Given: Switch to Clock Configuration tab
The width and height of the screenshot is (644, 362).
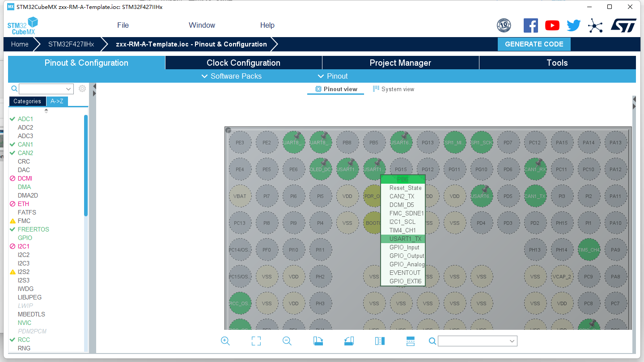Looking at the screenshot, I should click(243, 63).
